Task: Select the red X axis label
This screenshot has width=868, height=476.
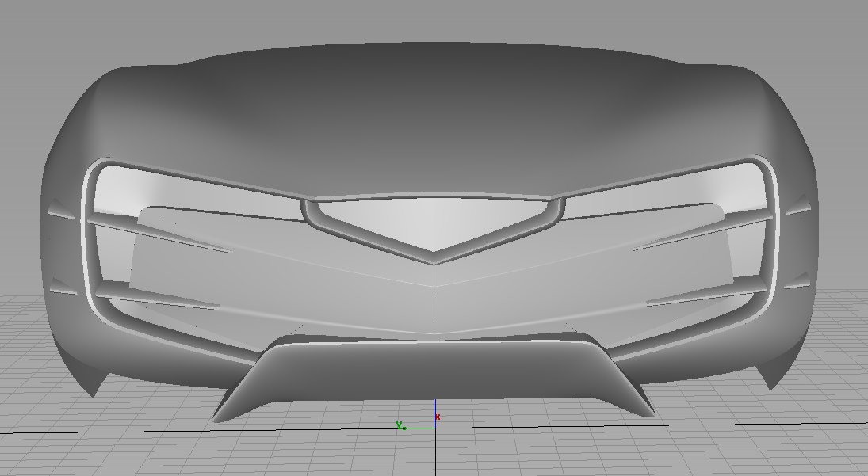Action: pos(438,417)
